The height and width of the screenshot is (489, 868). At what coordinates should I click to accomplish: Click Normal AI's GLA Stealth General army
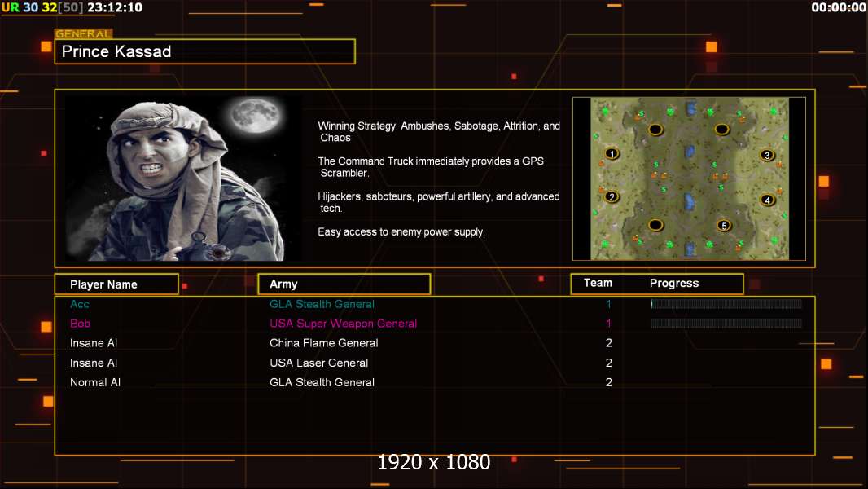[322, 382]
